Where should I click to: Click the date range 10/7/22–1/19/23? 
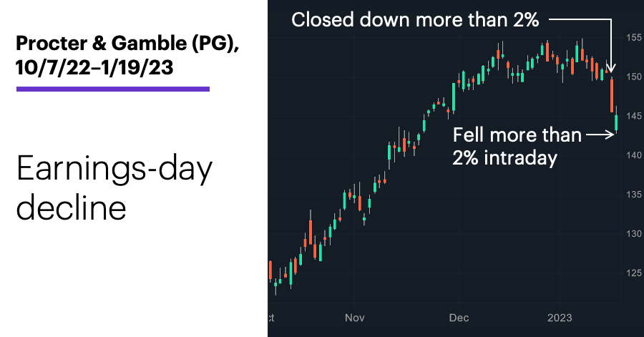(x=94, y=67)
